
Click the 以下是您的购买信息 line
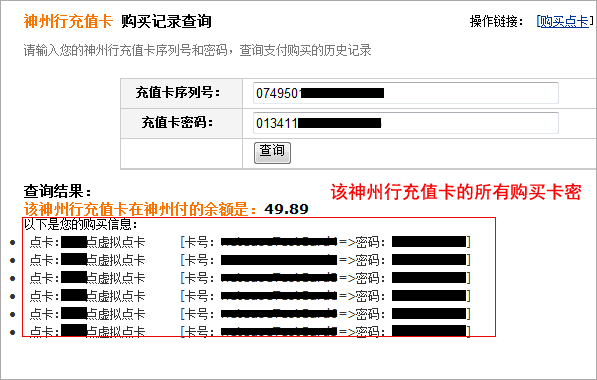80,224
